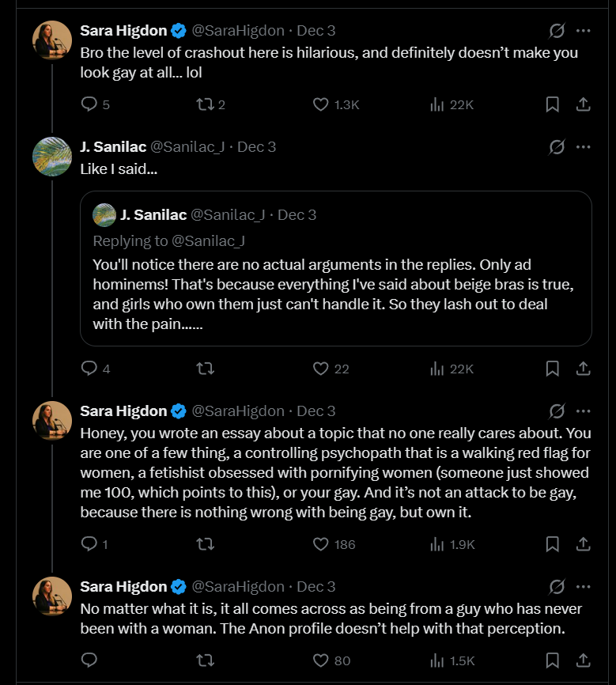Reply to the 'Honey, you wrote an essay' tweet
Screen dimensions: 616x685
click(89, 544)
